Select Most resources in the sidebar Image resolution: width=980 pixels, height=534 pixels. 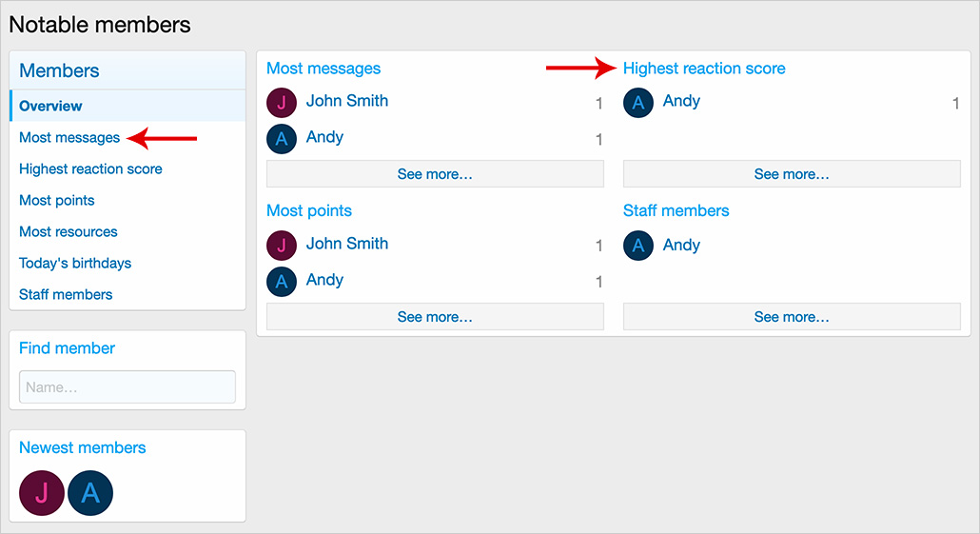pos(69,231)
